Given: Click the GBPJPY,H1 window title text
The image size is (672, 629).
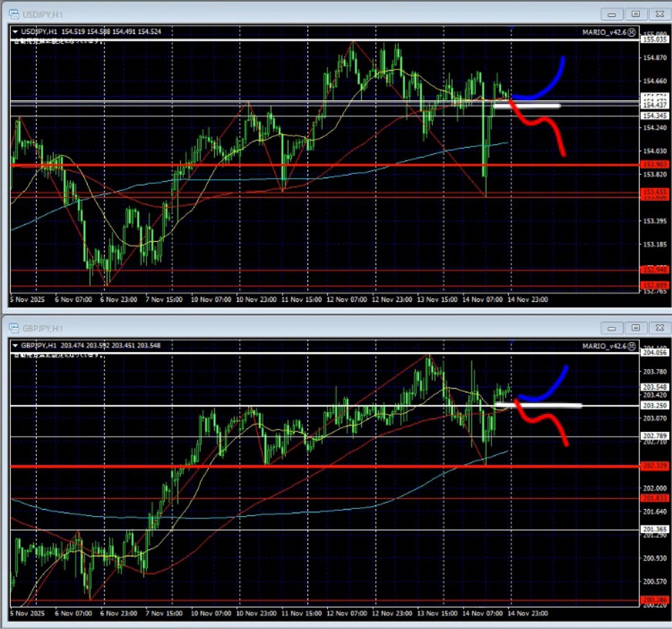Looking at the screenshot, I should click(43, 328).
